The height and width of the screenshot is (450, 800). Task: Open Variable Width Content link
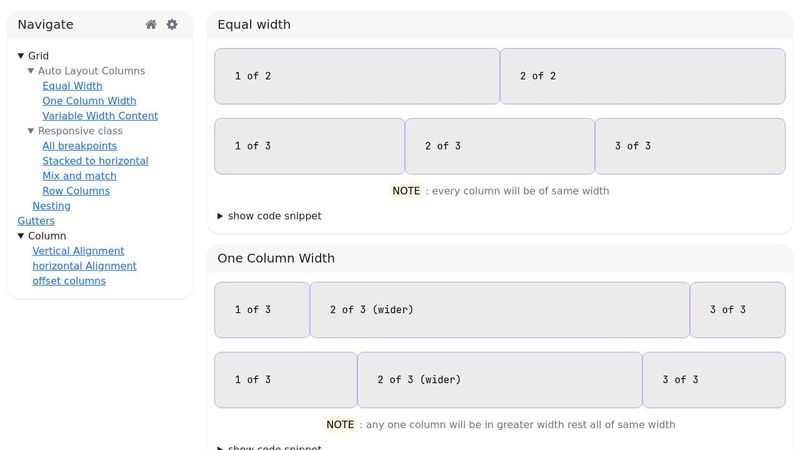click(x=100, y=116)
